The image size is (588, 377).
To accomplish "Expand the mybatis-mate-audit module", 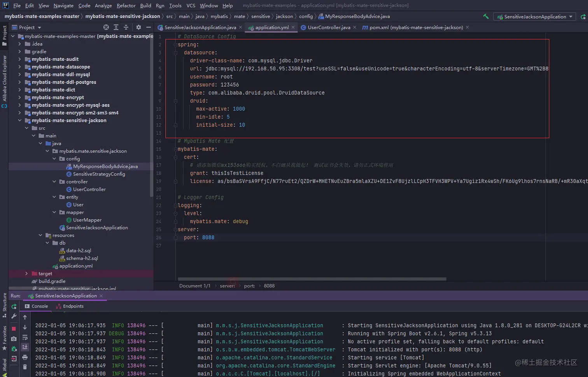I will point(19,59).
